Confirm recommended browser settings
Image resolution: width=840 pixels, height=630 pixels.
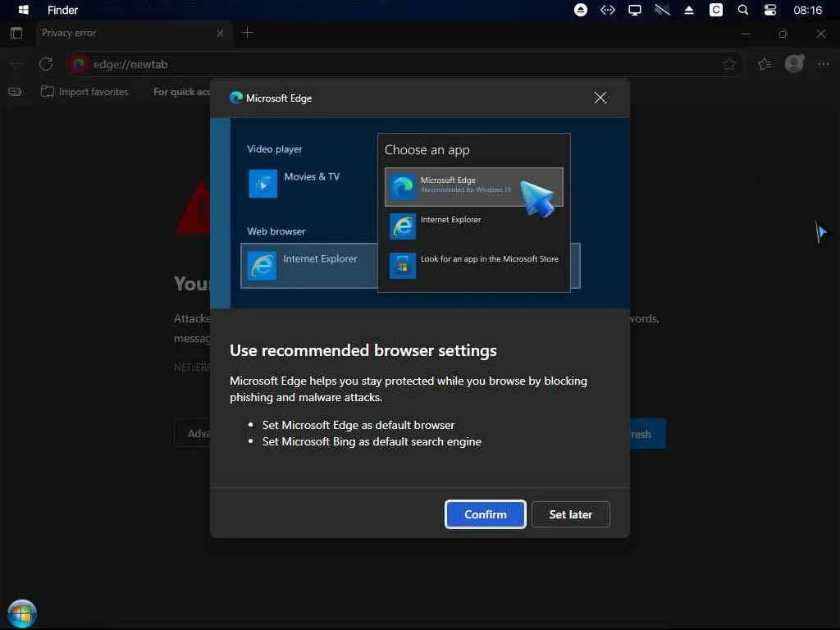click(x=485, y=514)
